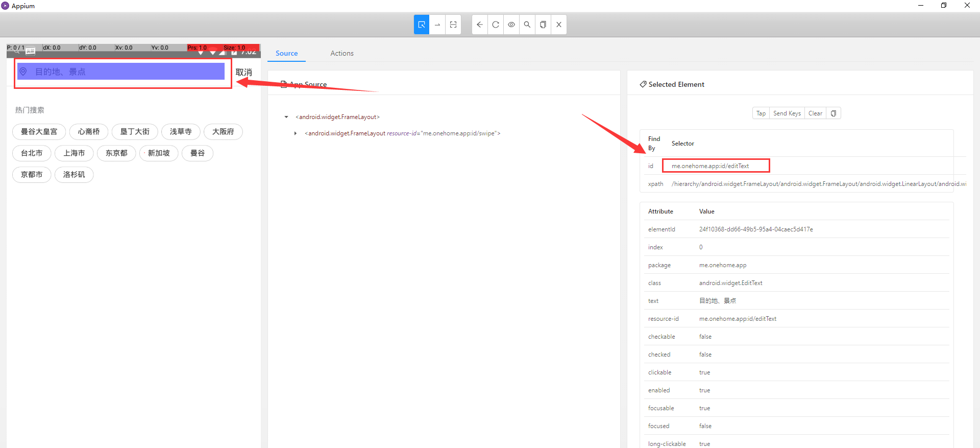Click the xpath selector value
Viewport: 980px width, 448px height.
(819, 184)
